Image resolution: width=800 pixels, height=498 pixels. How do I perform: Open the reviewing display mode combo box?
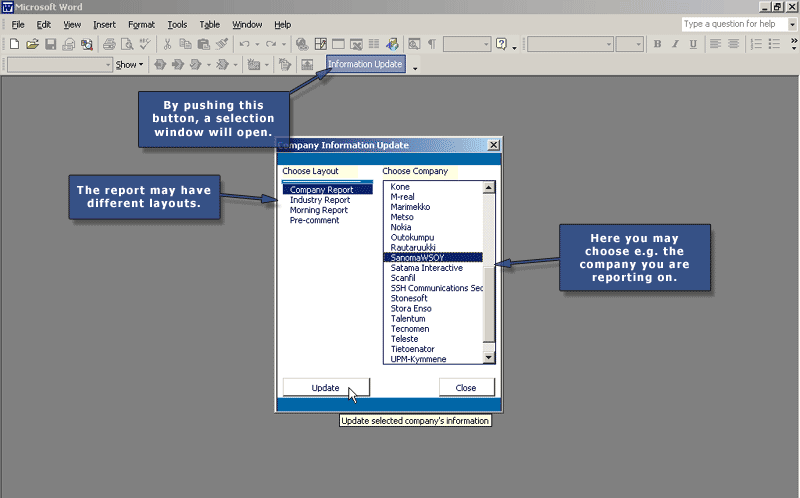coord(60,65)
